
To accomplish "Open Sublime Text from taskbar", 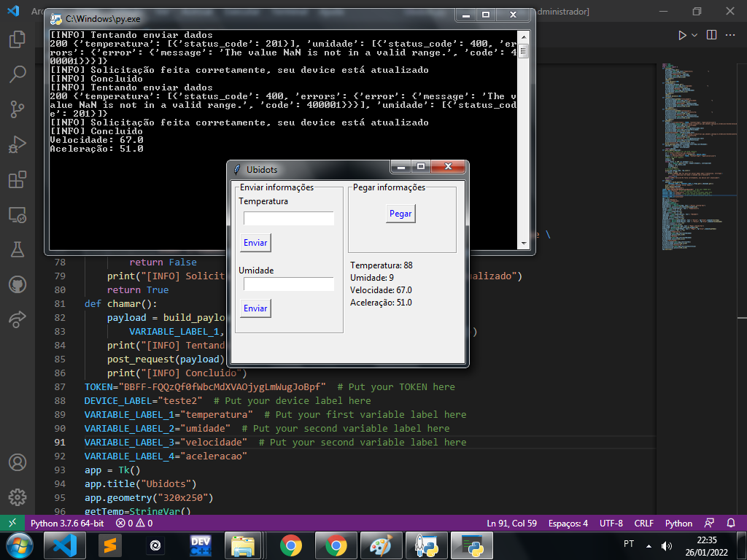I will 110,545.
